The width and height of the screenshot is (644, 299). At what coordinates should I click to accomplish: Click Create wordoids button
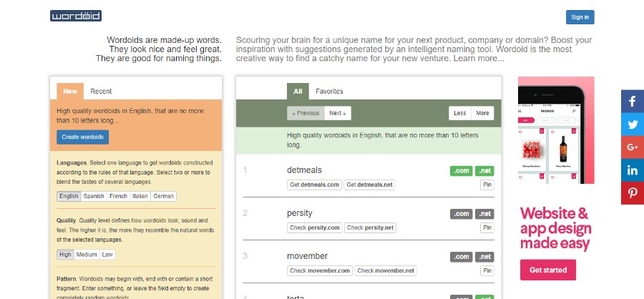pyautogui.click(x=82, y=137)
